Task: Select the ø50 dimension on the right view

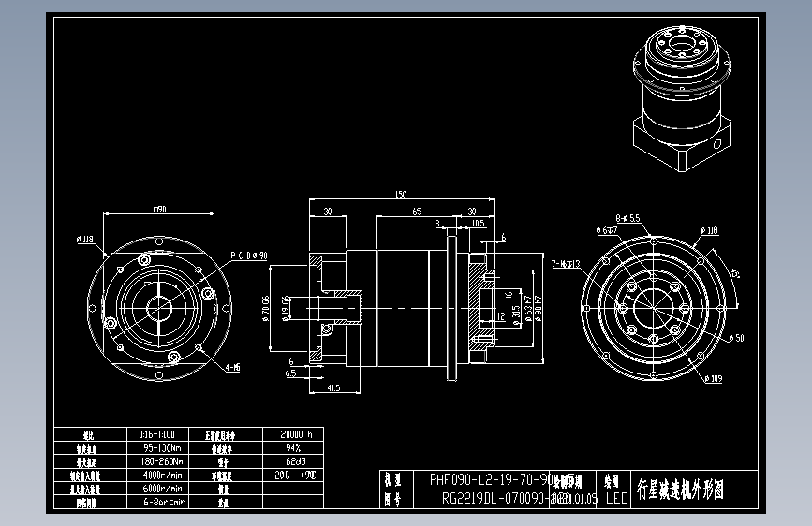Action: click(736, 338)
